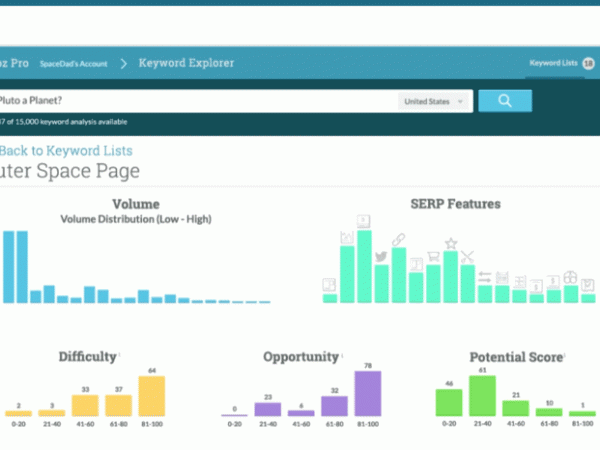
Task: Click the double arrows icon in SERP Features
Action: click(x=485, y=277)
